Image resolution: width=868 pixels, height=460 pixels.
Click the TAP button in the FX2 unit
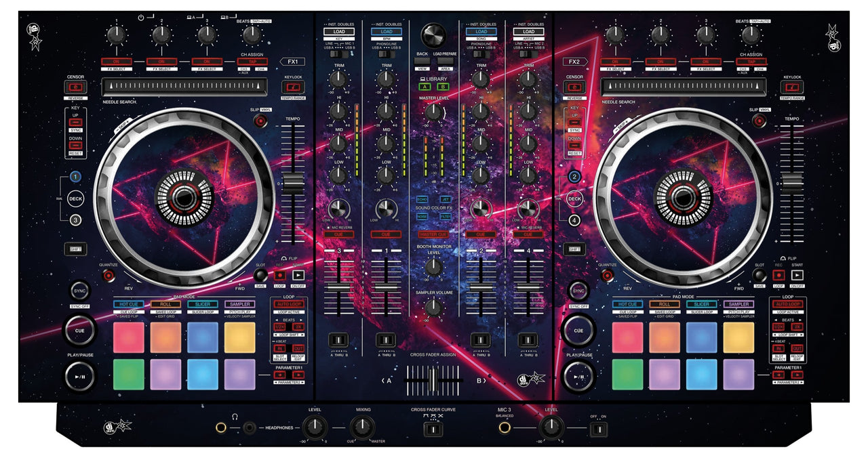coord(751,62)
